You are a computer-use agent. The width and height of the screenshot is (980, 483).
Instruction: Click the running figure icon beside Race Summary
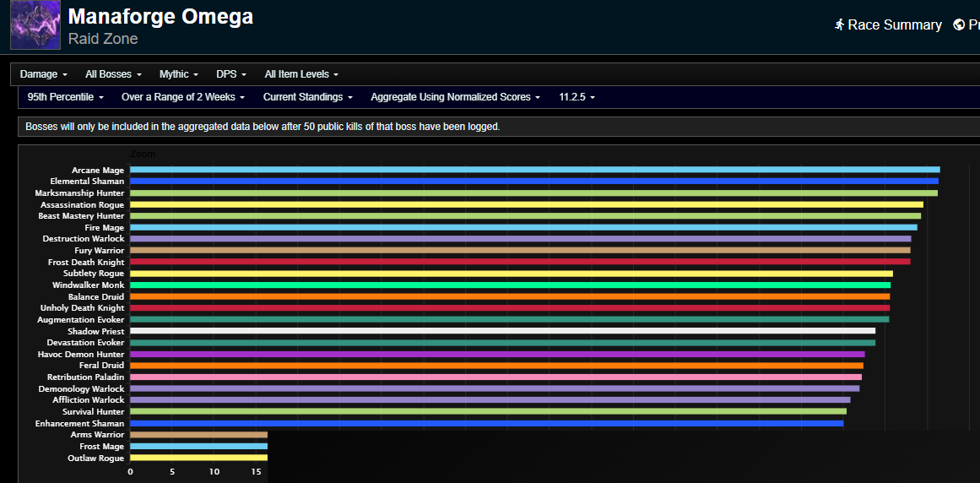pyautogui.click(x=839, y=25)
